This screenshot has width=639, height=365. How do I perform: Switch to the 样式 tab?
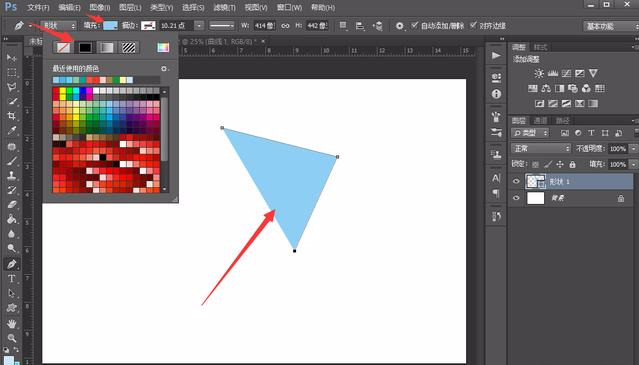click(x=540, y=47)
